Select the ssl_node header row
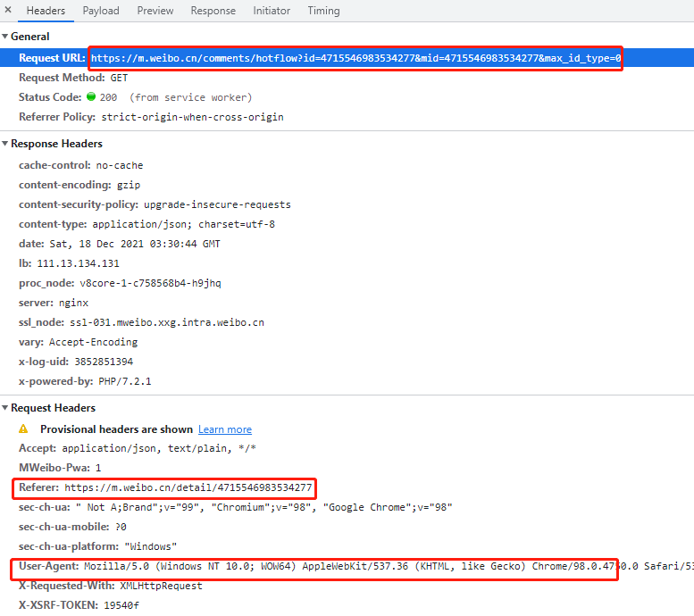694x616 pixels. [142, 322]
